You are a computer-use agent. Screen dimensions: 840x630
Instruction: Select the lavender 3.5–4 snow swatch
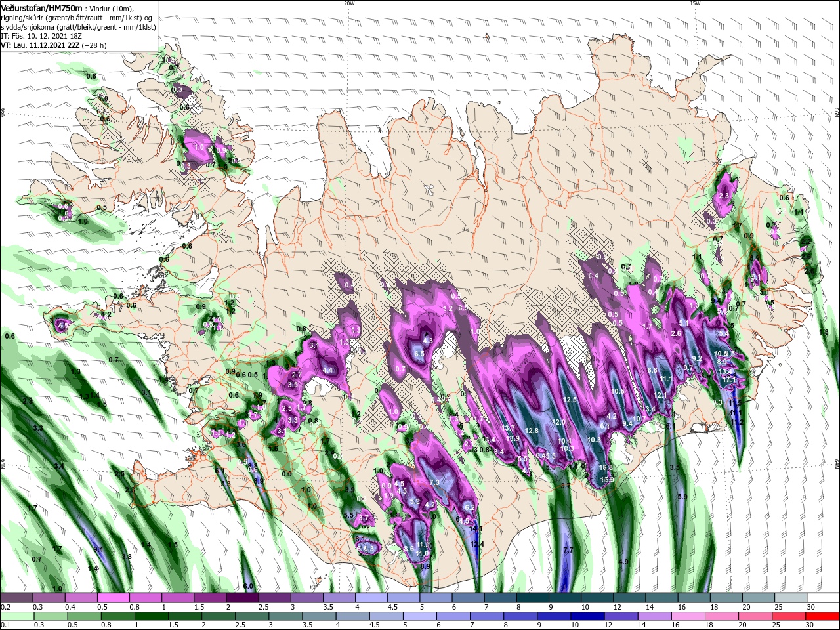[339, 598]
